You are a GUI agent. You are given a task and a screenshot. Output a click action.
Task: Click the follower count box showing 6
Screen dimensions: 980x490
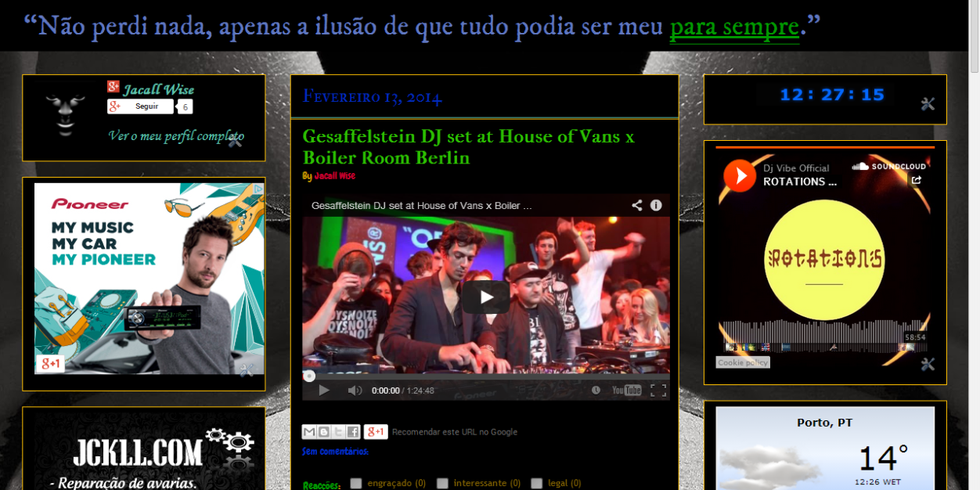coord(185,107)
